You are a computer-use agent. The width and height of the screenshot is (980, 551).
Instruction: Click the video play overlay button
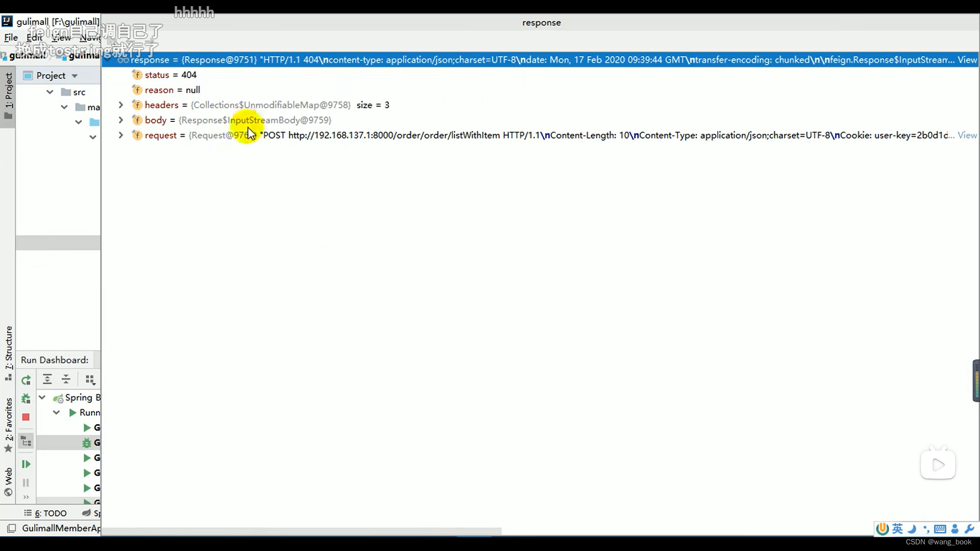pyautogui.click(x=938, y=465)
